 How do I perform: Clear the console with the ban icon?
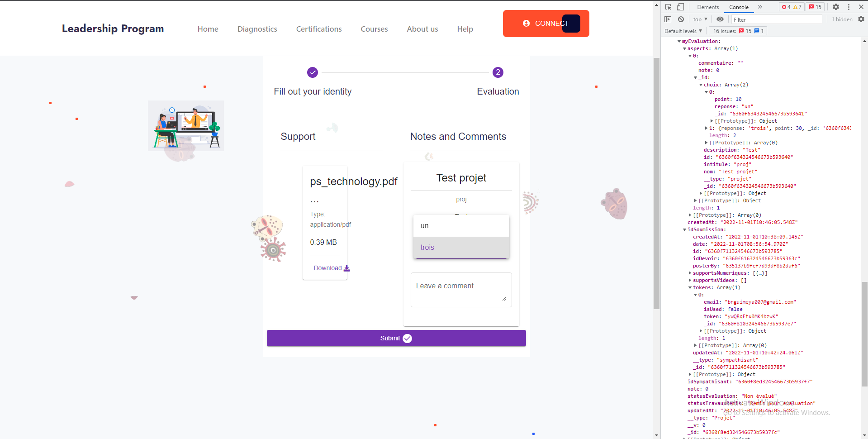tap(681, 19)
